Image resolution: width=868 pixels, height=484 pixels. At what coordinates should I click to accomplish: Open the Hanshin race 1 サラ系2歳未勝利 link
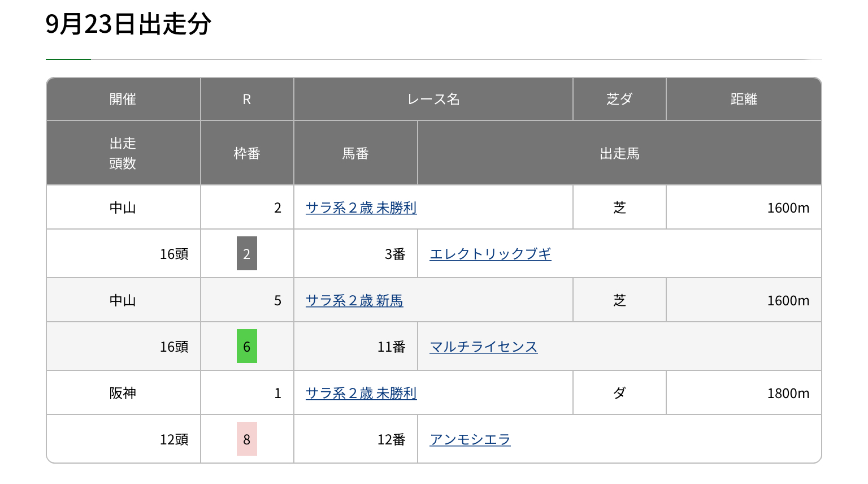pyautogui.click(x=361, y=394)
